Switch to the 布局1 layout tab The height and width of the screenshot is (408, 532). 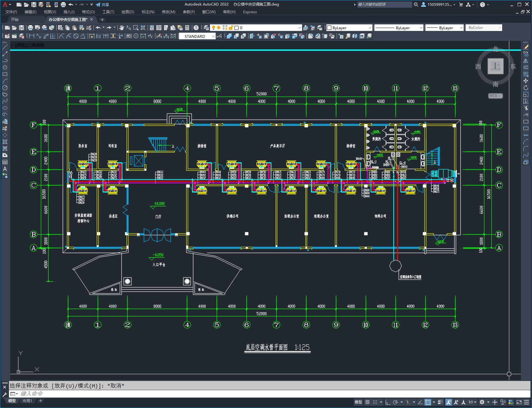(27, 401)
